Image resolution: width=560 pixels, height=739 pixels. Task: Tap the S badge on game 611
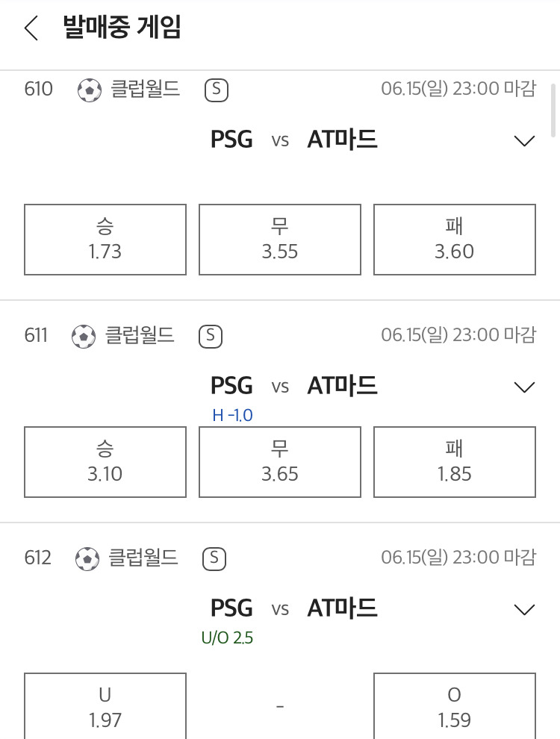point(211,337)
